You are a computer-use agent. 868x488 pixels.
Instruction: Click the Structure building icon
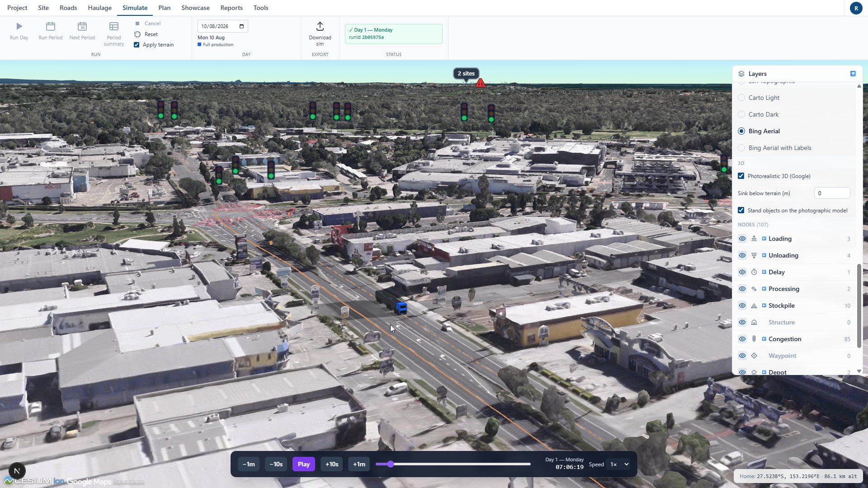click(x=754, y=322)
